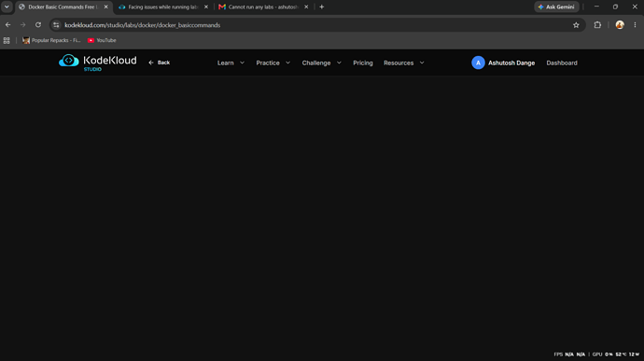Image resolution: width=644 pixels, height=361 pixels.
Task: Open the apps grid in bookmarks bar
Action: click(7, 40)
